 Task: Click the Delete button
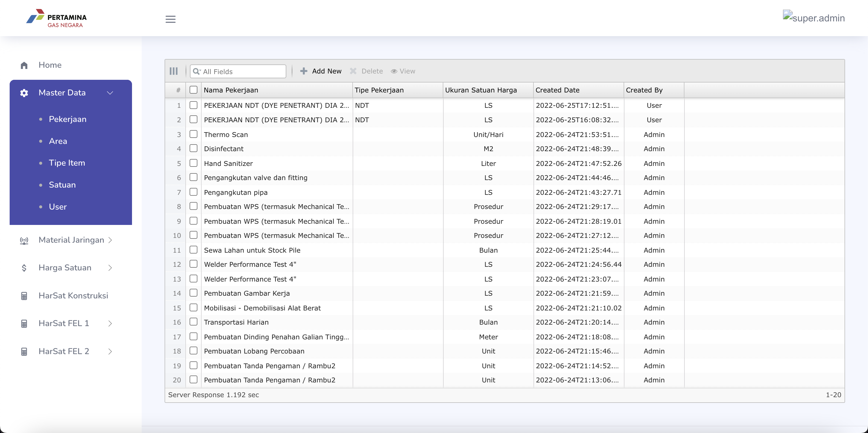click(x=366, y=71)
